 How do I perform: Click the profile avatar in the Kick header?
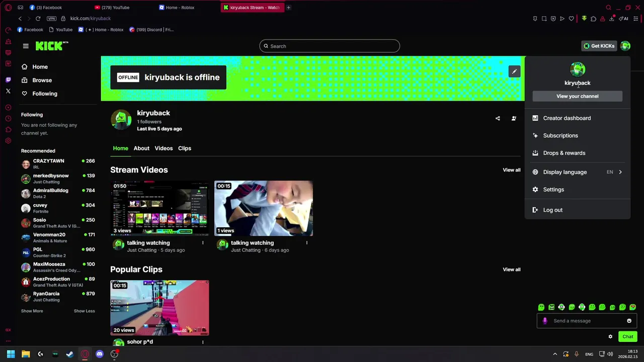coord(625,46)
